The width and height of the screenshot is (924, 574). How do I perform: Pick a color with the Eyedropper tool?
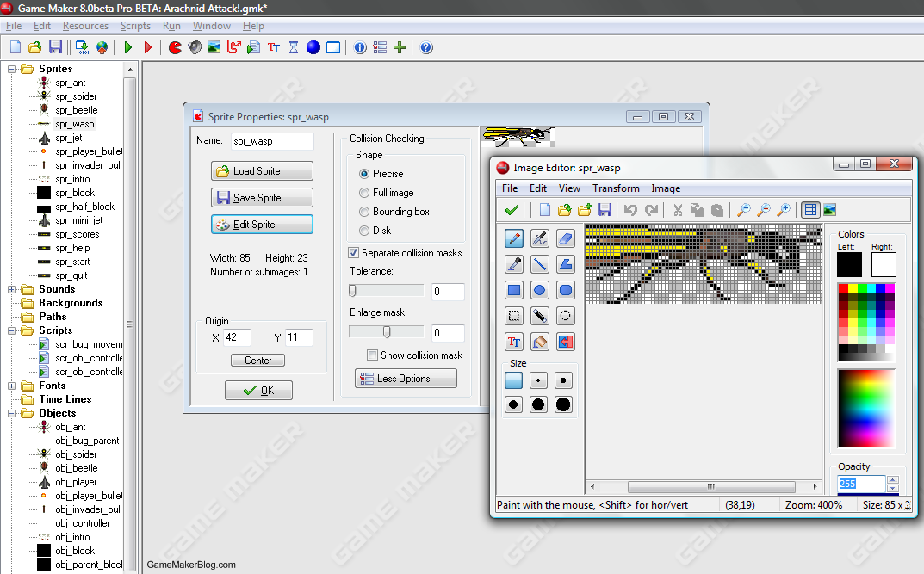513,263
